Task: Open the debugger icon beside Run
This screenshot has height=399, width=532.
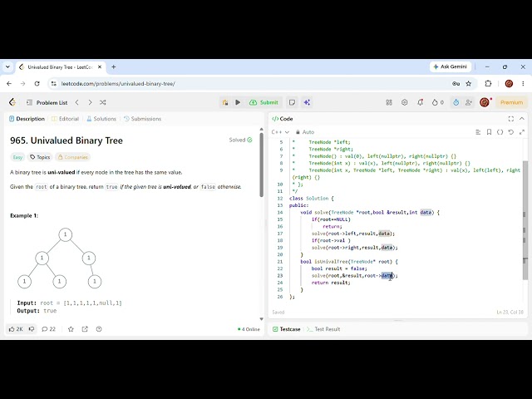Action: click(x=225, y=102)
